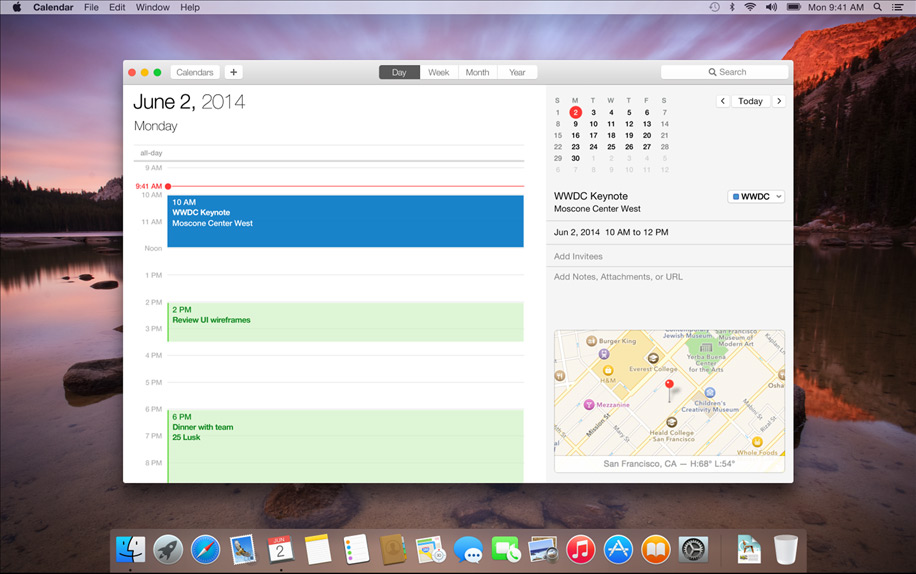Open Reminders from the Dock
The width and height of the screenshot is (916, 574).
click(356, 550)
